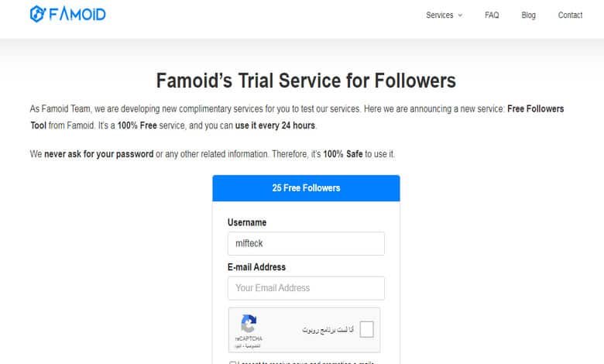Viewport: 604px width, 364px height.
Task: Tick the reCAPTCHA "I'm not a robot" checkbox
Action: pos(367,329)
